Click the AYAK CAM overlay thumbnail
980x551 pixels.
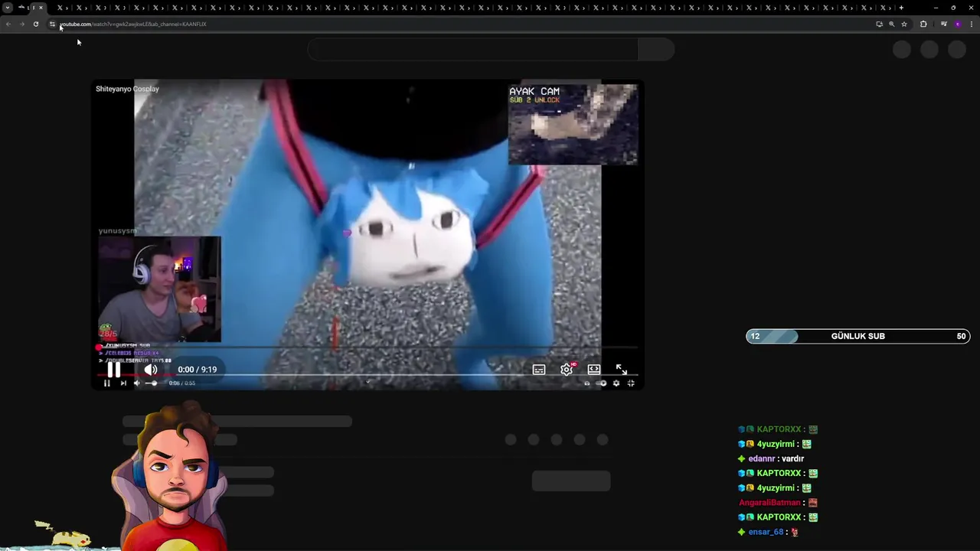[573, 125]
